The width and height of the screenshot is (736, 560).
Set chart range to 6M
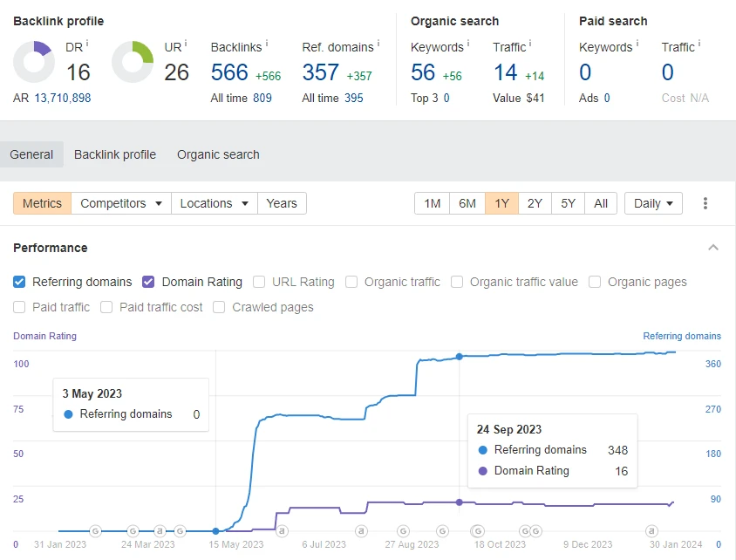tap(467, 203)
